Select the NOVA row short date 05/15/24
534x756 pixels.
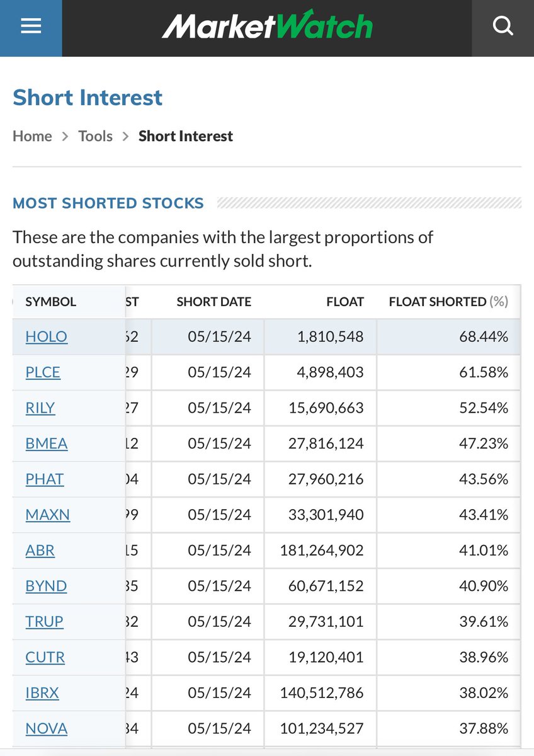tap(219, 728)
